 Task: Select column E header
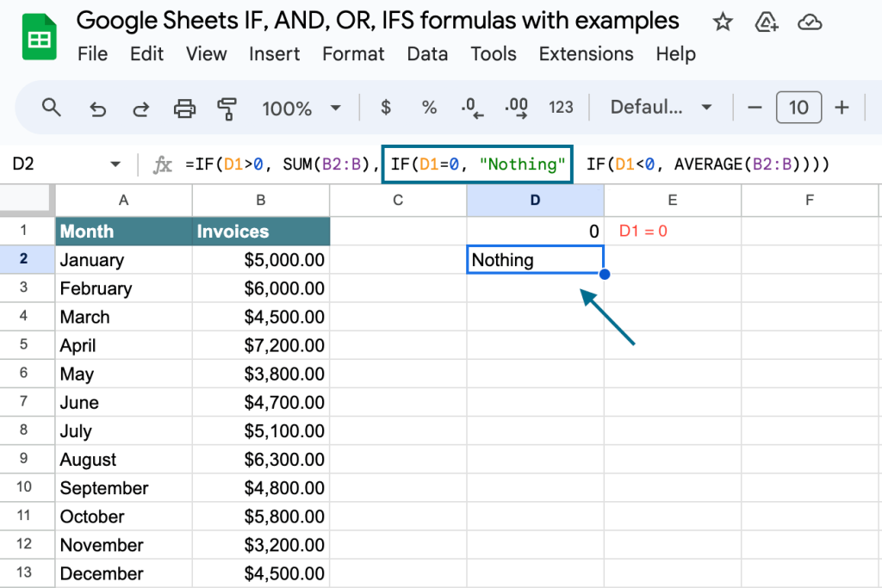pyautogui.click(x=673, y=200)
